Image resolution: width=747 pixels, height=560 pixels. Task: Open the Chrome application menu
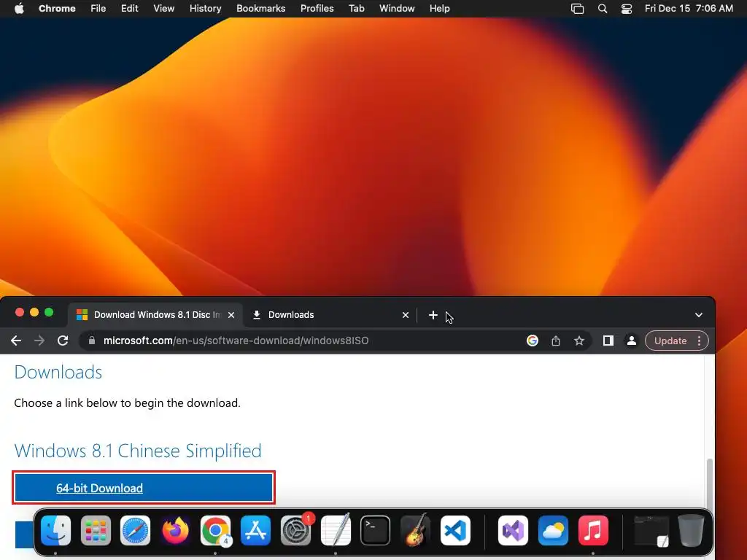pyautogui.click(x=57, y=8)
